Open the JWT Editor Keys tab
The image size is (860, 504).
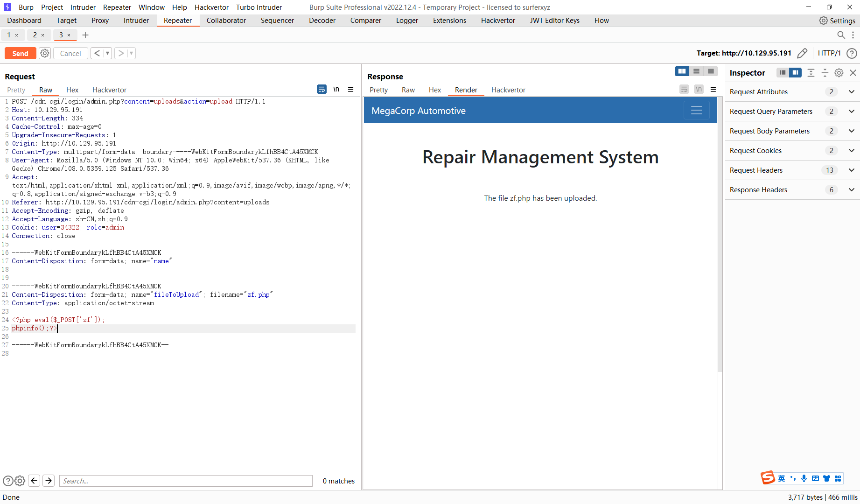tap(555, 21)
